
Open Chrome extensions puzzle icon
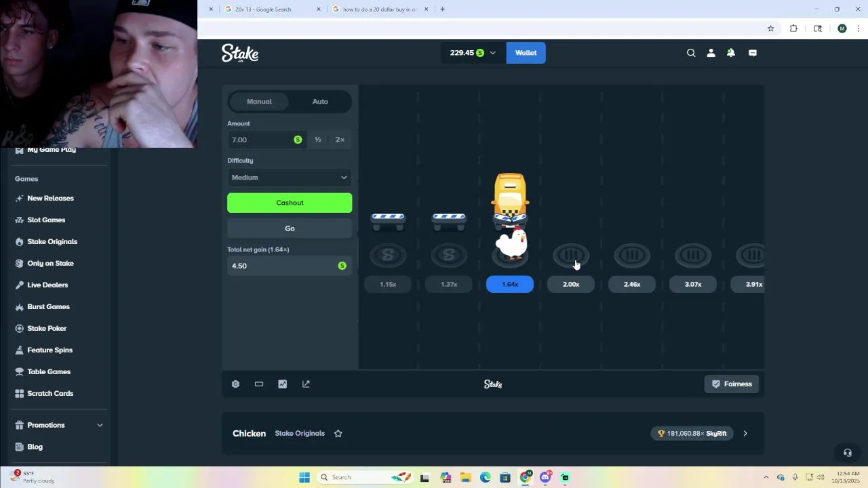tap(793, 28)
